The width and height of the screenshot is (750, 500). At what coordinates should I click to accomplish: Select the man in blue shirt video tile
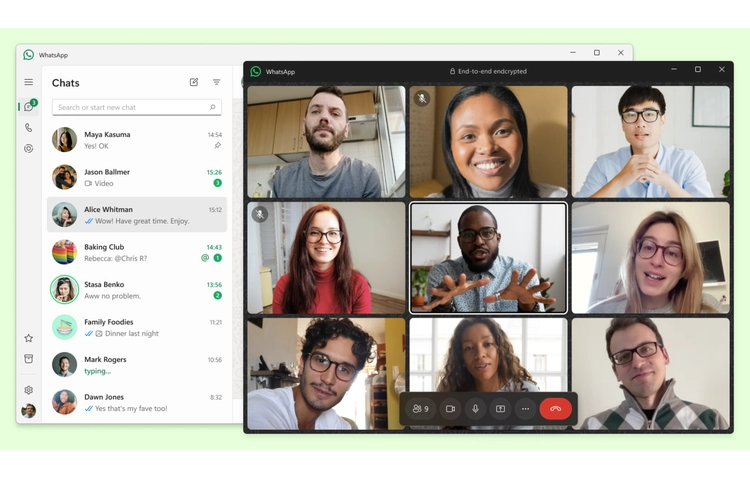pos(651,142)
